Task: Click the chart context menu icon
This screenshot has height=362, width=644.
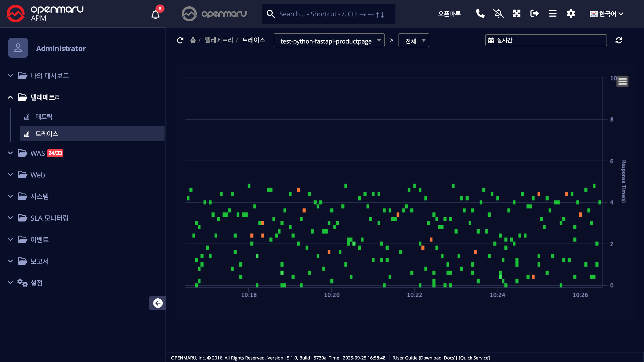Action: pyautogui.click(x=622, y=81)
